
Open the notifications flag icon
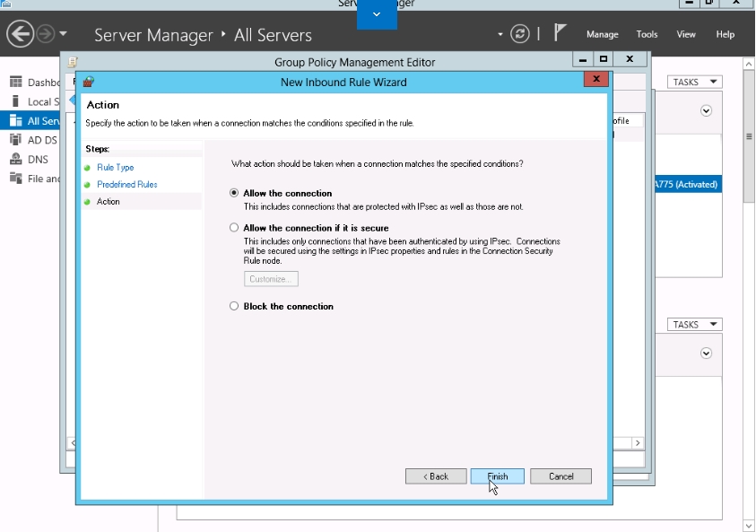560,33
